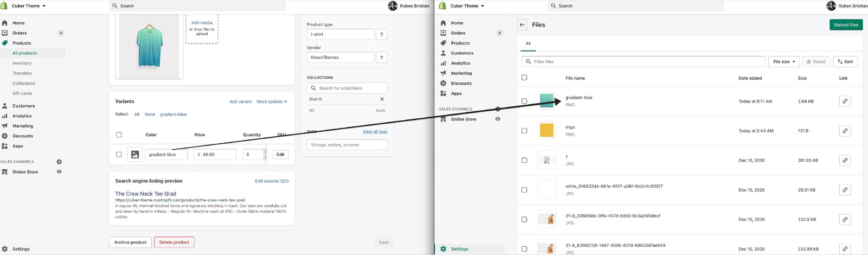Select the All tab in Files
868x255 pixels.
pyautogui.click(x=528, y=43)
